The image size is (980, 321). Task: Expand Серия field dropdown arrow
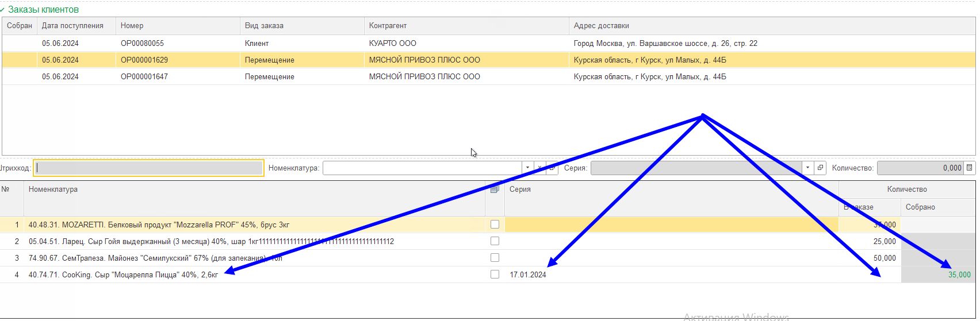pyautogui.click(x=808, y=168)
